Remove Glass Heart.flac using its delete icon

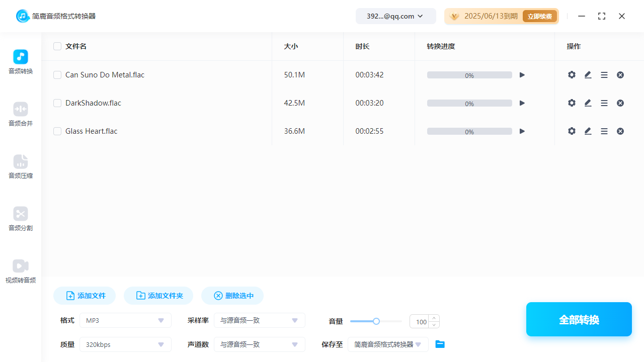click(x=620, y=131)
